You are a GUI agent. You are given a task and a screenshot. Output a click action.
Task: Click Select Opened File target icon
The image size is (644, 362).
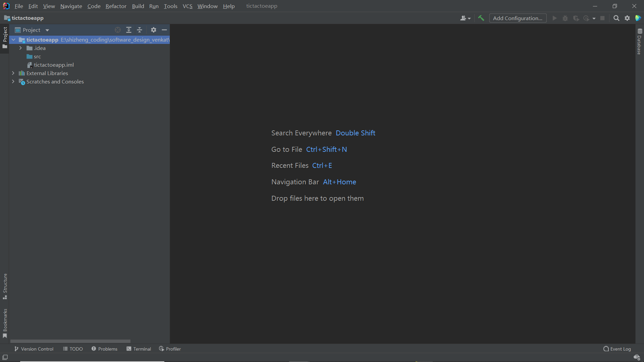coord(118,30)
